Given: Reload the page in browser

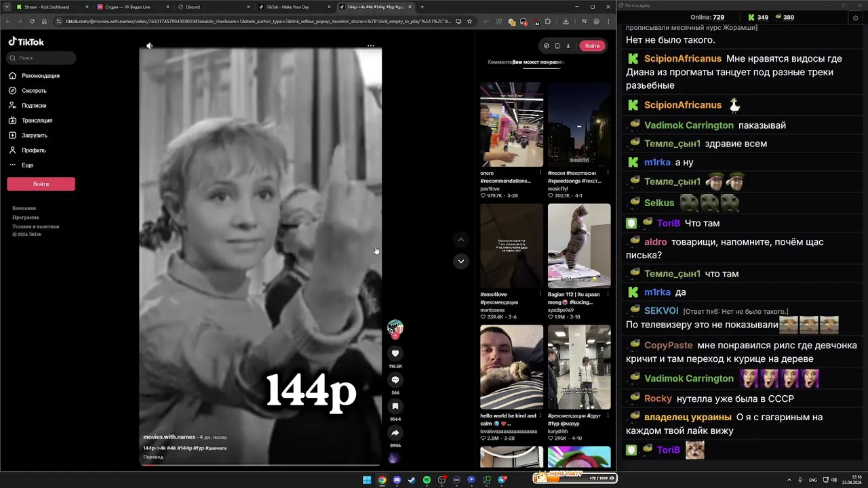Looking at the screenshot, I should [33, 21].
